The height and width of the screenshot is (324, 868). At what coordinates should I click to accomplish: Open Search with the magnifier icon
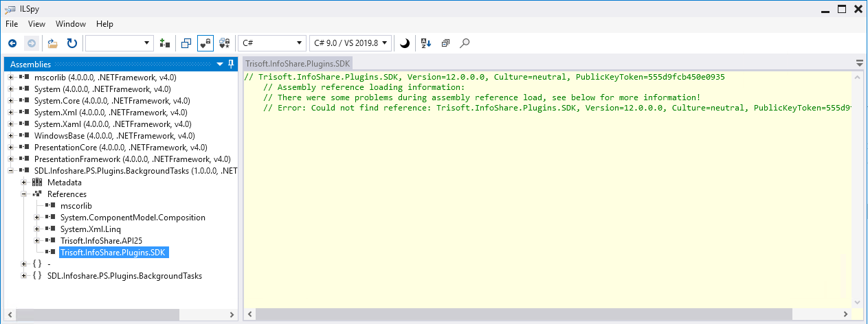[x=465, y=43]
